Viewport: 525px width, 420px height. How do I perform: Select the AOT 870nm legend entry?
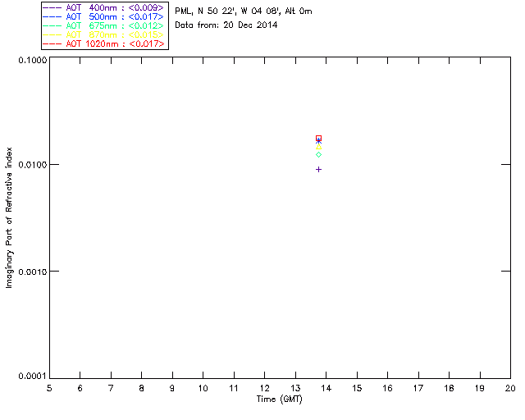point(103,34)
